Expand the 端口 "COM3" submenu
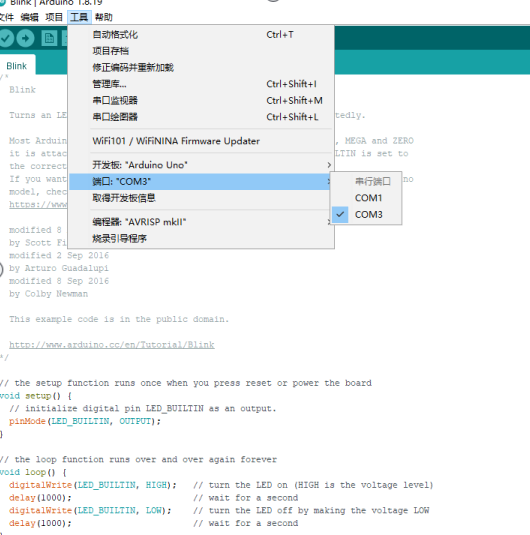This screenshot has height=535, width=530. coord(201,182)
